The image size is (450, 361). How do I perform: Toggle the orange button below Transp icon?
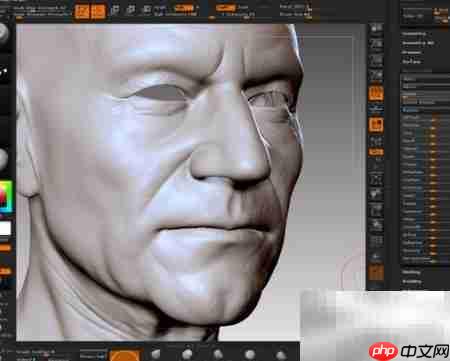376,273
